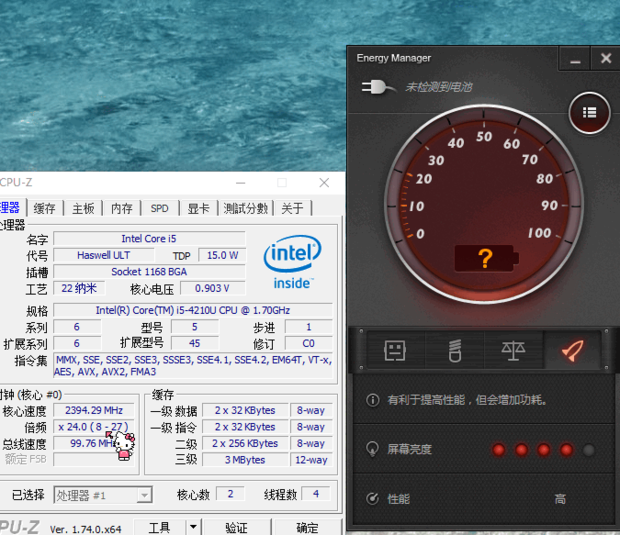This screenshot has width=620, height=535.
Task: Click the Haswell ULT code name value
Action: click(x=104, y=255)
